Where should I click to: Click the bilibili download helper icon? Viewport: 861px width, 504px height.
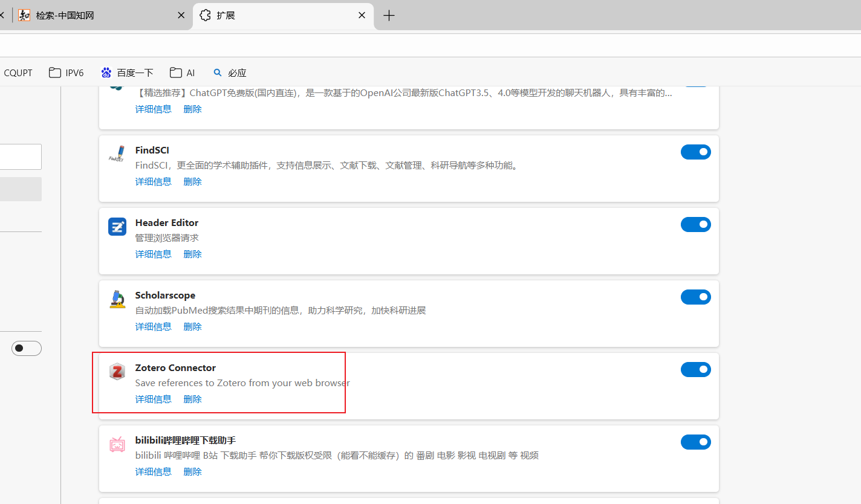(x=117, y=444)
